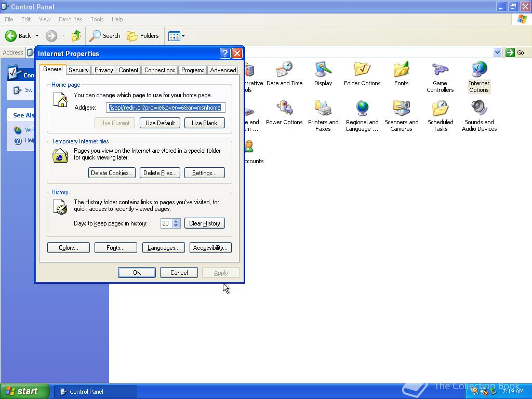Image resolution: width=532 pixels, height=399 pixels.
Task: Click the days in history number field
Action: click(x=166, y=223)
